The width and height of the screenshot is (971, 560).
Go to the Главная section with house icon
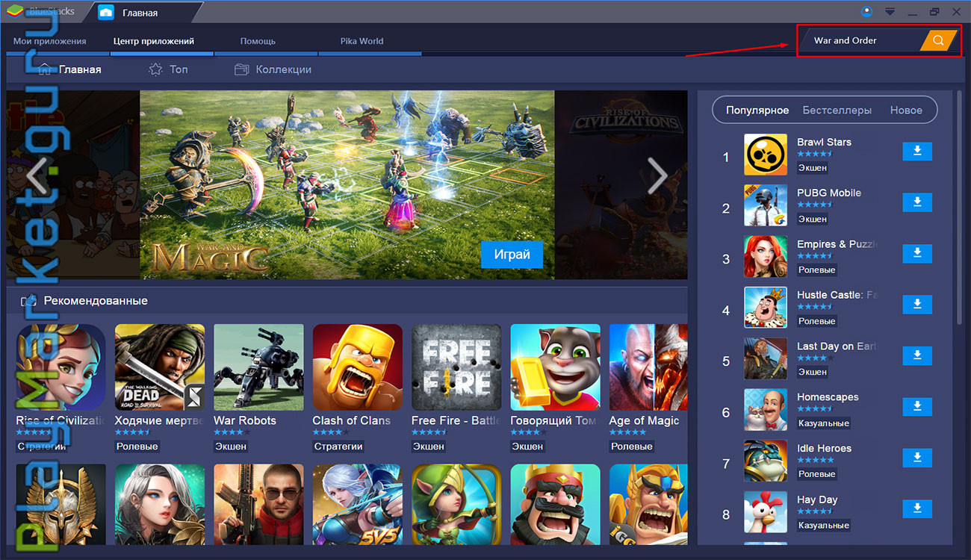[69, 69]
